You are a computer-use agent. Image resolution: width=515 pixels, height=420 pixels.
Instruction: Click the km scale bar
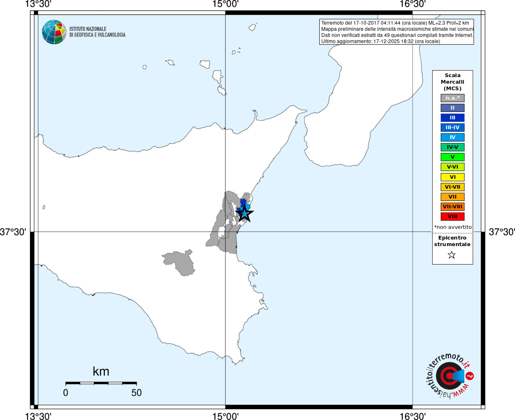click(x=101, y=383)
